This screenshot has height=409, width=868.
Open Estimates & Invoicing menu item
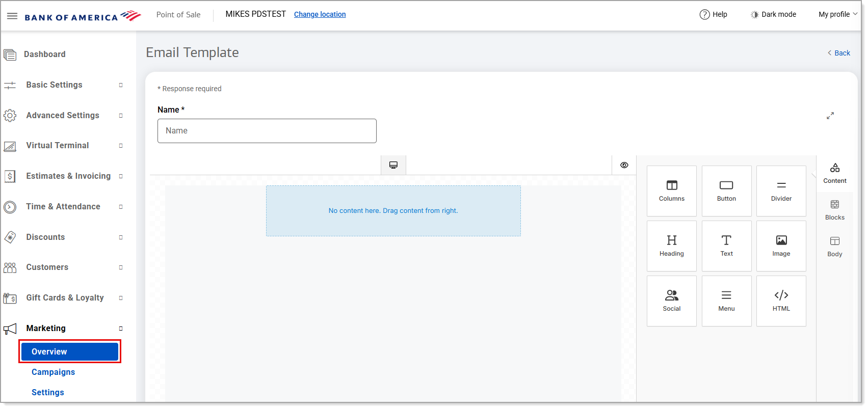coord(68,176)
